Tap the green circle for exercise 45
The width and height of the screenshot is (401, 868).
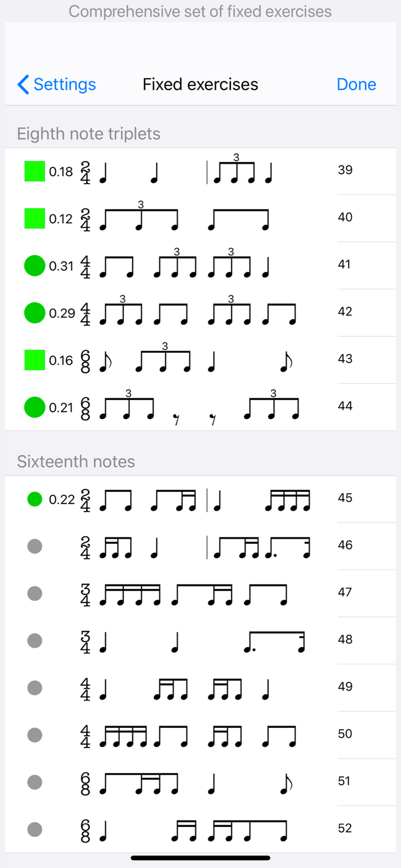click(x=34, y=499)
